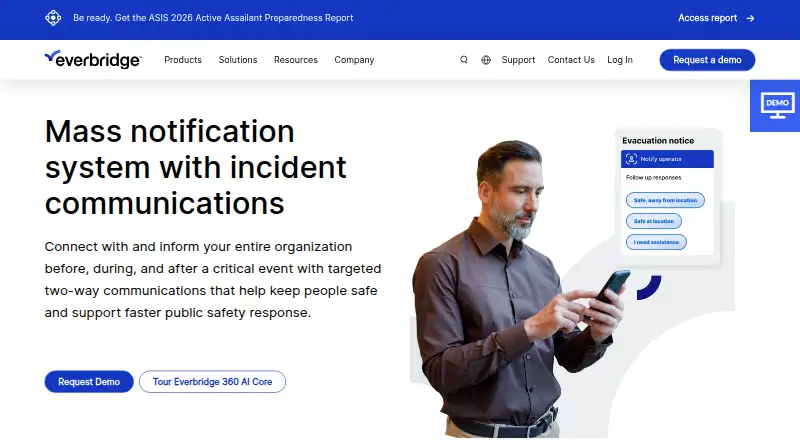This screenshot has height=440, width=800.
Task: Select Safe, away from location response
Action: 665,200
